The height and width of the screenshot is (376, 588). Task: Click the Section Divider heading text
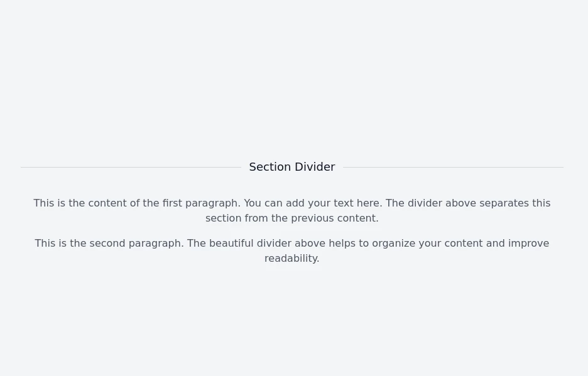coord(291,167)
